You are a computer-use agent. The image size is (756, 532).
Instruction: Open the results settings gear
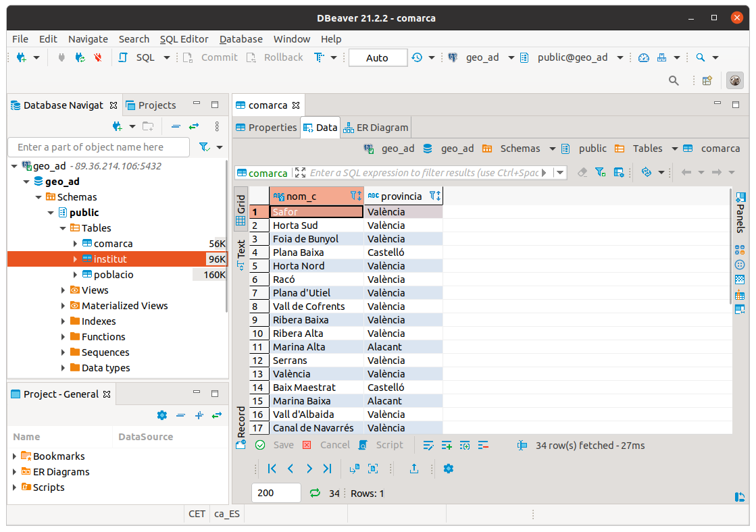(x=448, y=469)
